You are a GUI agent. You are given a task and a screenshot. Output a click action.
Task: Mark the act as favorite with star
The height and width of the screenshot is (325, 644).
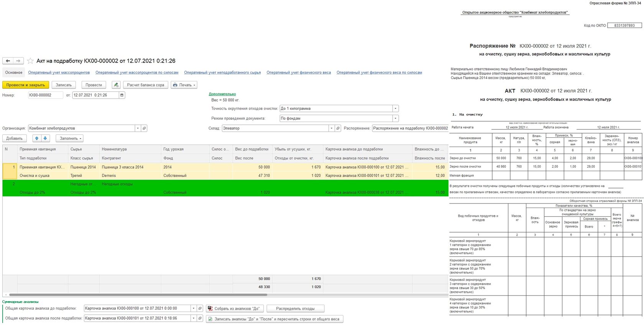pyautogui.click(x=30, y=61)
